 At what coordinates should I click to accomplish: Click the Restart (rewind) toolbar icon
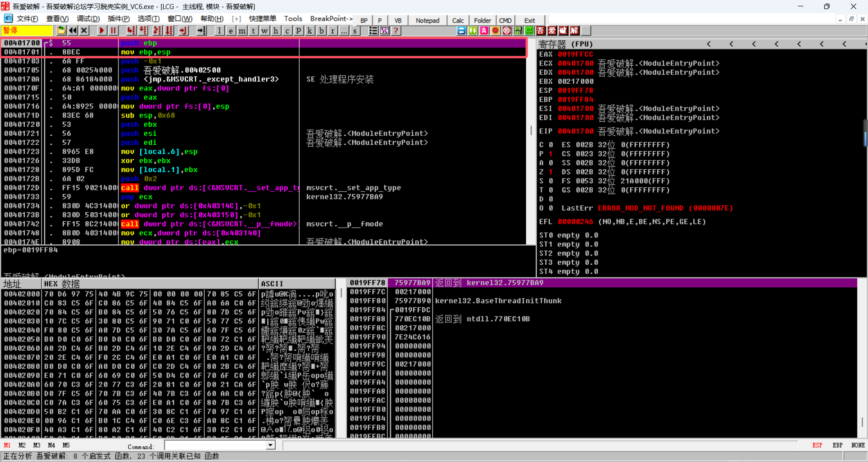click(73, 31)
